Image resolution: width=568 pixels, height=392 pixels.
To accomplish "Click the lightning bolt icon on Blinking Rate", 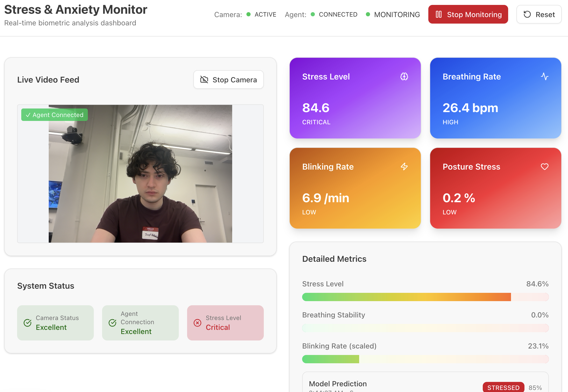I will (x=404, y=166).
